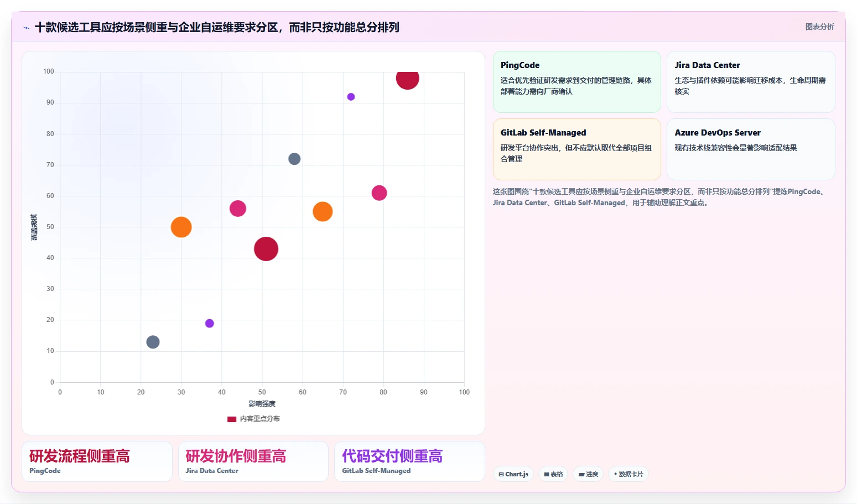Image resolution: width=857 pixels, height=504 pixels.
Task: Click the 研发协作侧重高 Jira stat card
Action: coord(253,461)
